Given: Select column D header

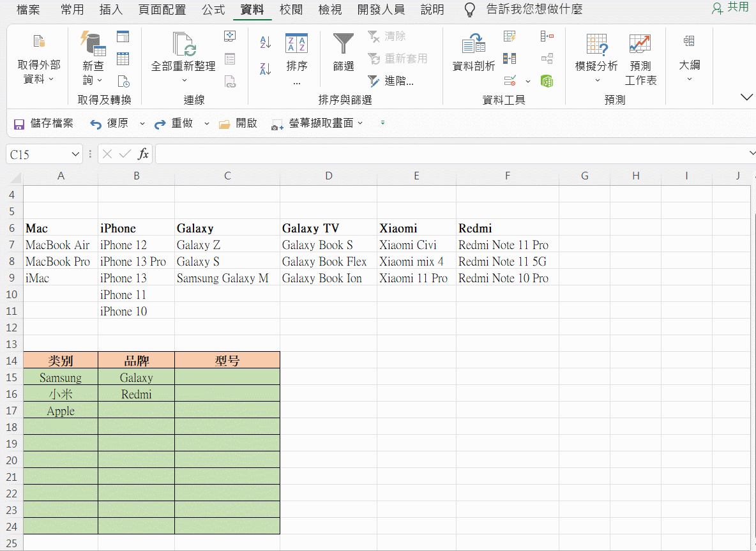Looking at the screenshot, I should pos(328,176).
